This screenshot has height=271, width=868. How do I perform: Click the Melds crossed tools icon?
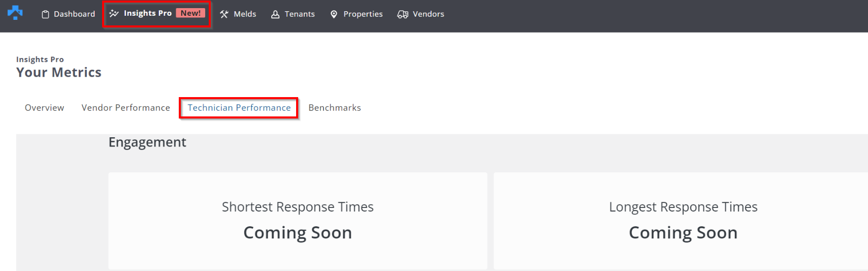[224, 14]
